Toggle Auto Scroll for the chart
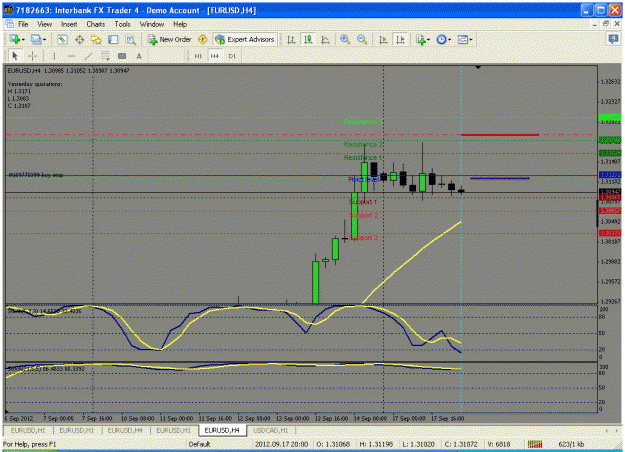Image resolution: width=625 pixels, height=452 pixels. pyautogui.click(x=383, y=39)
